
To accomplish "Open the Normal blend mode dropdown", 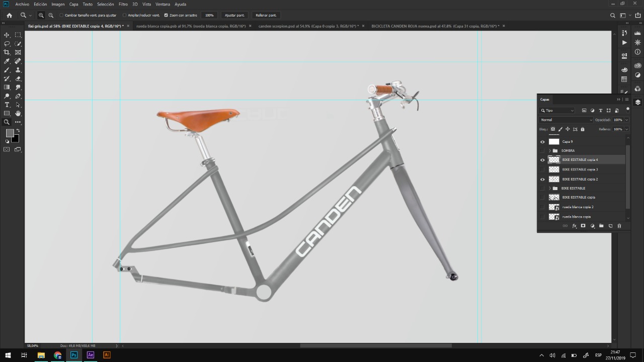I will pos(566,120).
